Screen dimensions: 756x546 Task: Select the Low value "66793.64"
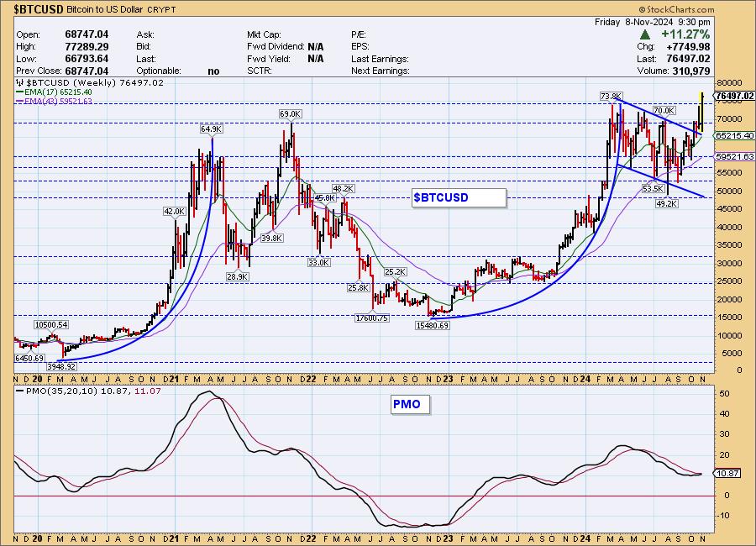point(87,59)
